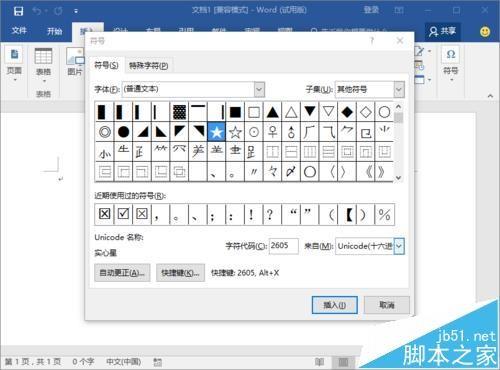
Task: Close the symbol dialog with X
Action: pyautogui.click(x=400, y=41)
